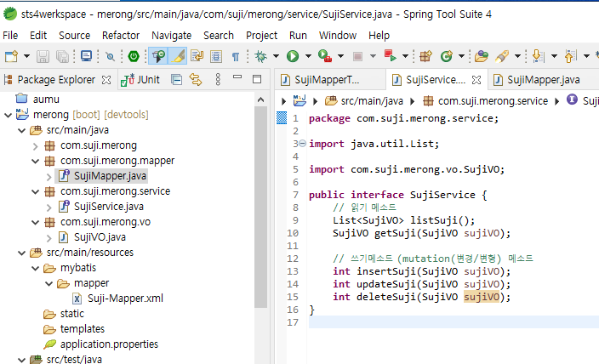Expand SujiService.java in the tree
The image size is (599, 364).
[x=48, y=207]
